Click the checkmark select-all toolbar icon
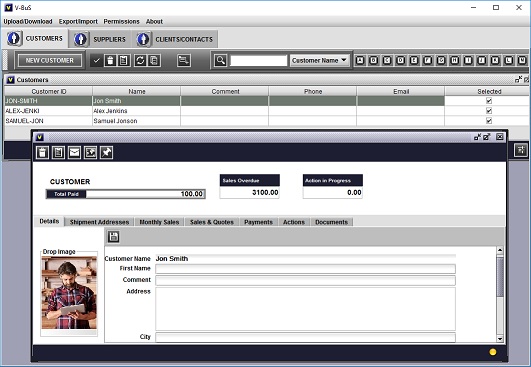Image resolution: width=531 pixels, height=367 pixels. (x=97, y=61)
